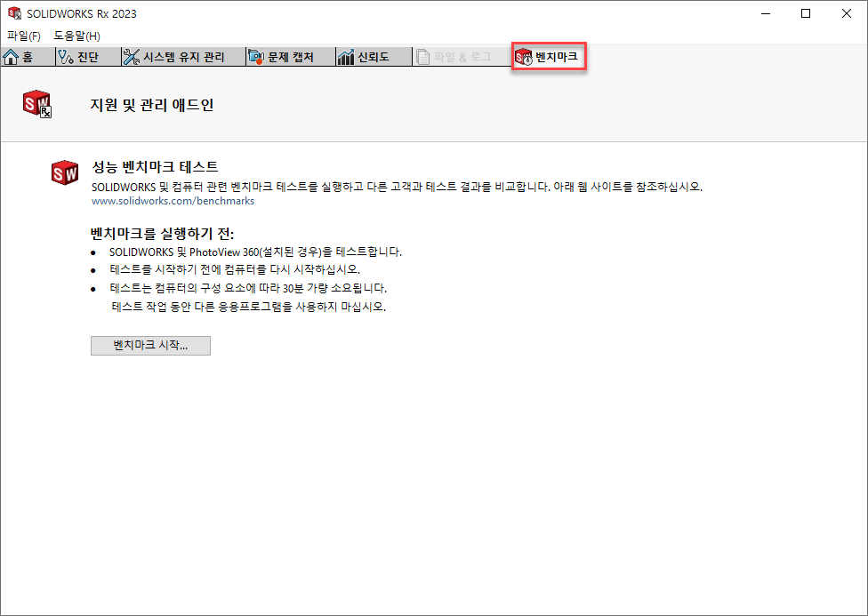The width and height of the screenshot is (868, 616).
Task: Open www.solidworks.com/benchmarks link
Action: coord(173,201)
